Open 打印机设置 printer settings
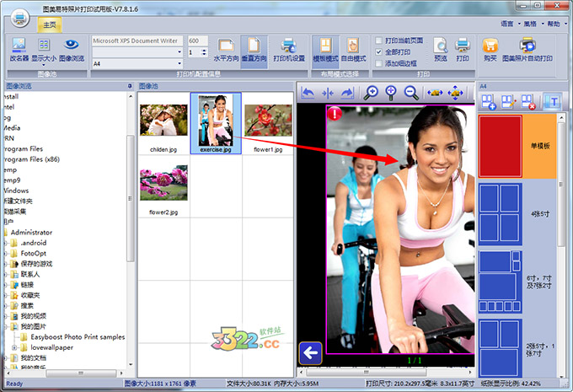Image resolution: width=573 pixels, height=392 pixels. [x=288, y=48]
